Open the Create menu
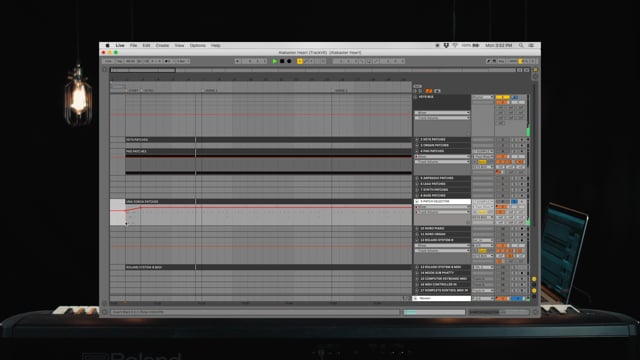This screenshot has width=640, height=360. [162, 45]
